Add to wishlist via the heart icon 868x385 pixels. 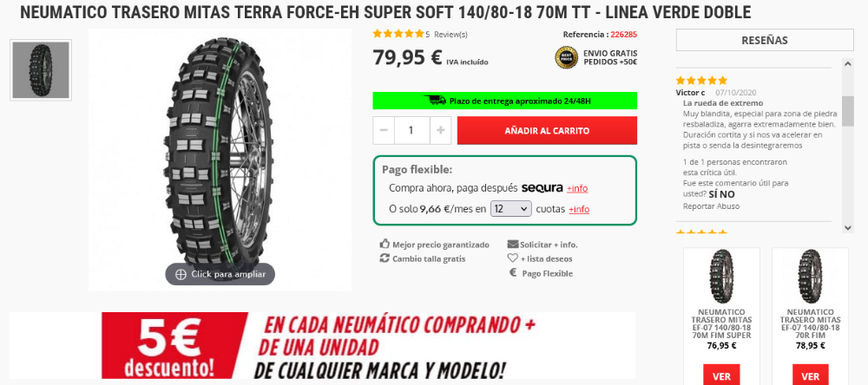pos(513,258)
